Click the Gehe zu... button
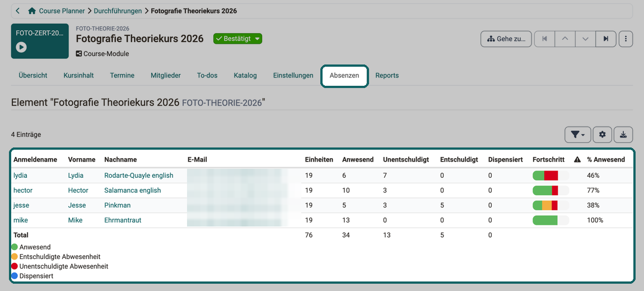Viewport: 644px width, 291px height. [x=506, y=39]
